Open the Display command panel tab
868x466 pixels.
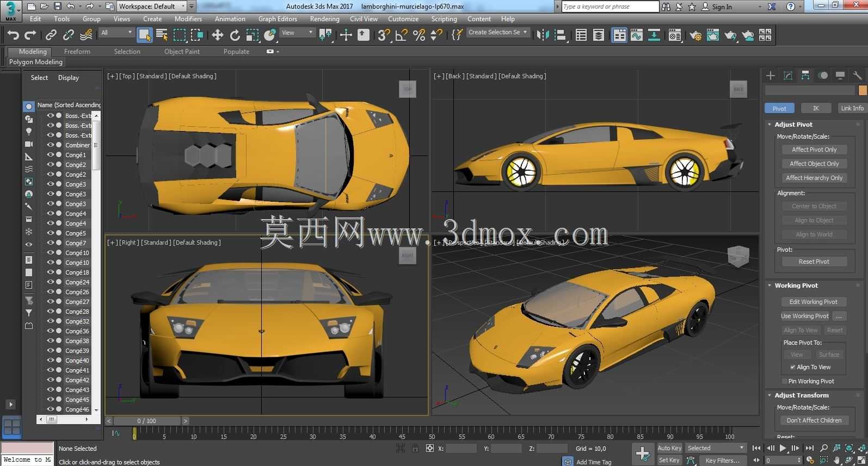point(840,76)
